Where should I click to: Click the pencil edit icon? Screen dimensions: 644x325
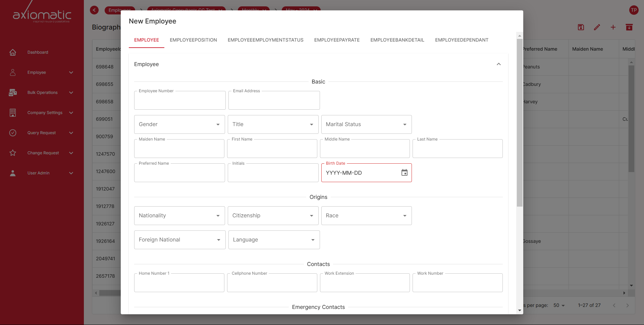tap(597, 28)
